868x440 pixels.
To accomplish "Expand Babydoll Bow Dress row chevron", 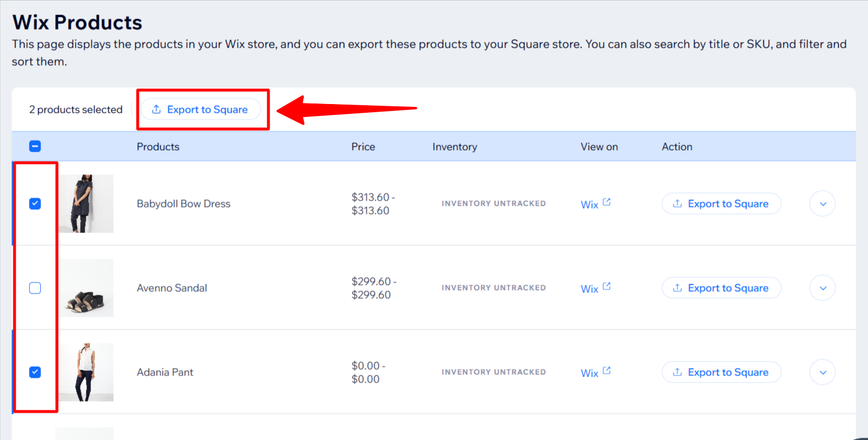I will (x=823, y=203).
